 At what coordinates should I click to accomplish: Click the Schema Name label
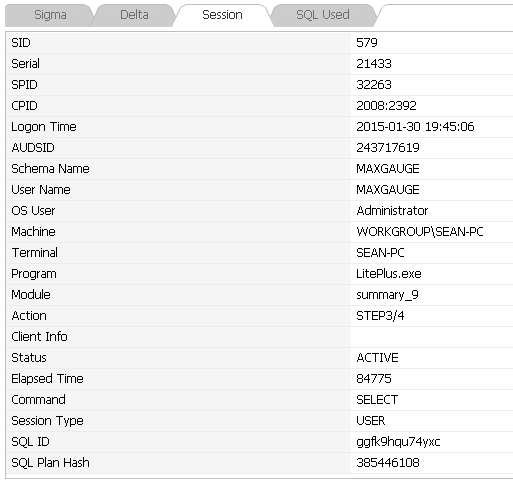pos(50,169)
